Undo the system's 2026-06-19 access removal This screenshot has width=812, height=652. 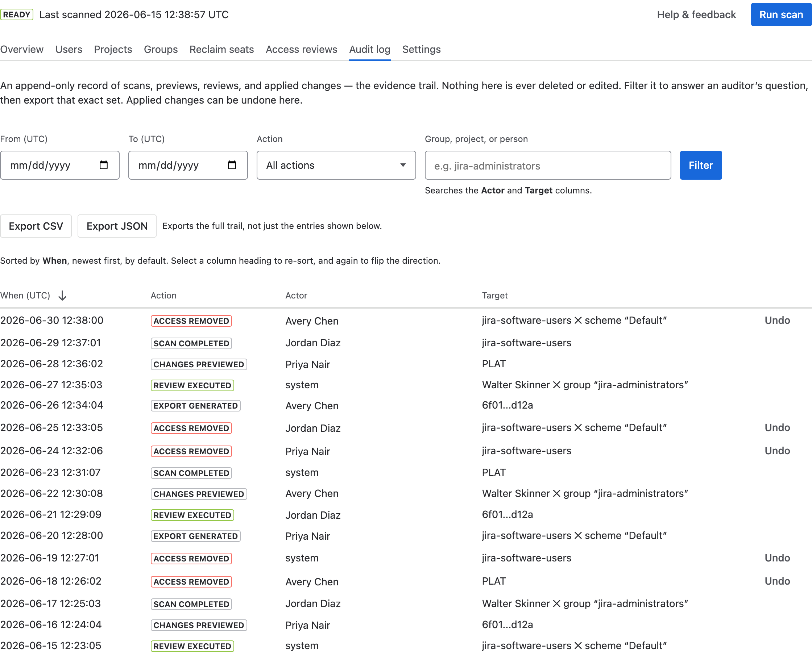tap(777, 558)
